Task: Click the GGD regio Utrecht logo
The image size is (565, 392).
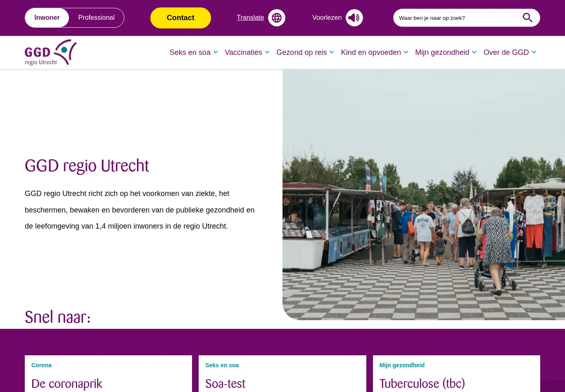Action: (x=50, y=52)
